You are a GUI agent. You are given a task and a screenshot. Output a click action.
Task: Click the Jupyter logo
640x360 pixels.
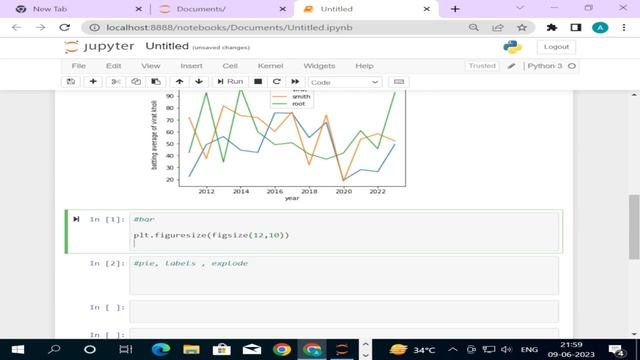coord(99,47)
